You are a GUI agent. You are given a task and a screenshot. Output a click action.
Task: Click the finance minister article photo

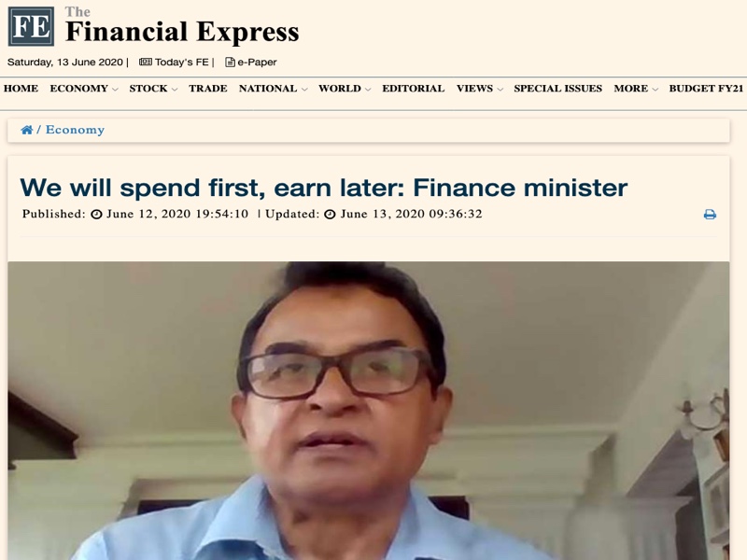point(368,411)
